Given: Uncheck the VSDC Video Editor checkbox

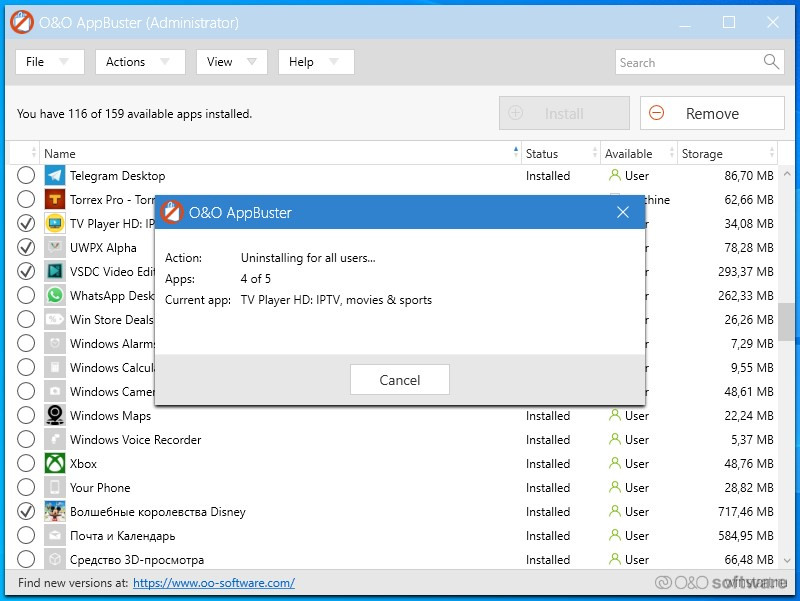Looking at the screenshot, I should coord(26,271).
